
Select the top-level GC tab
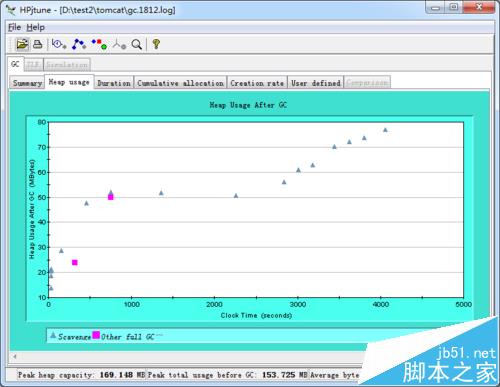pyautogui.click(x=15, y=64)
